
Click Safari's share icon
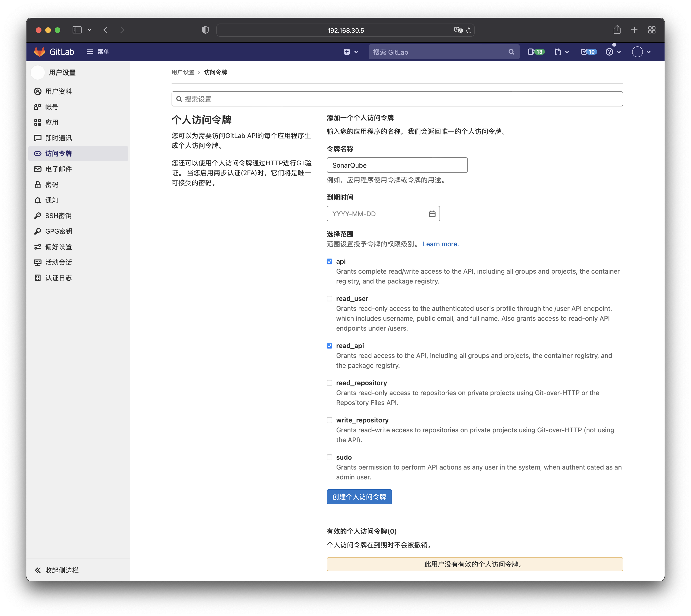617,30
